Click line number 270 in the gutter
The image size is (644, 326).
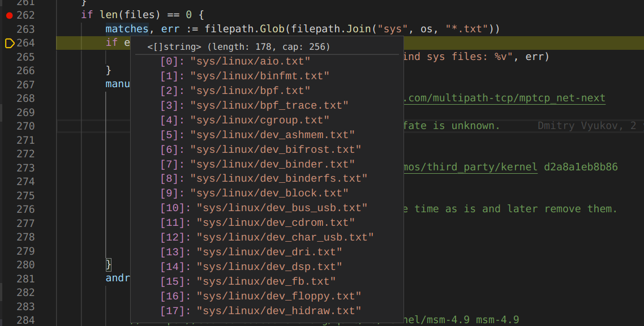tap(25, 126)
